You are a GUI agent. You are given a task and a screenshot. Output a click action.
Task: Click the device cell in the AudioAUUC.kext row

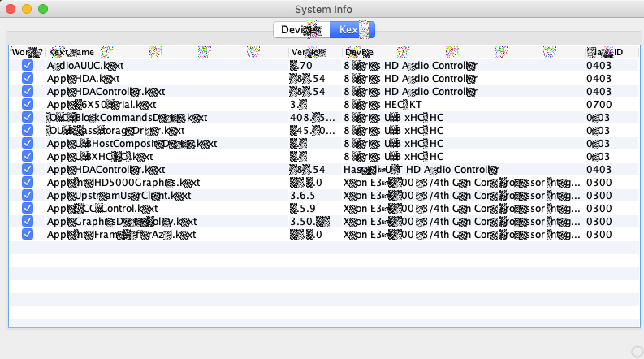pyautogui.click(x=410, y=66)
